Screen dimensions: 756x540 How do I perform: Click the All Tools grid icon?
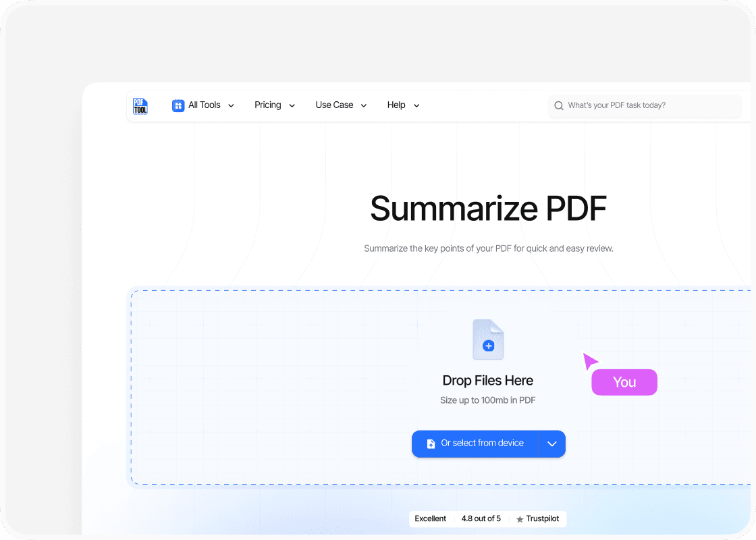click(x=178, y=105)
